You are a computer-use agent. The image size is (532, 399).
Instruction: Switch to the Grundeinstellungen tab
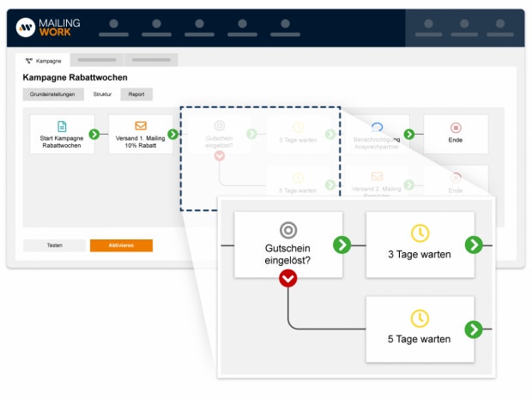52,94
